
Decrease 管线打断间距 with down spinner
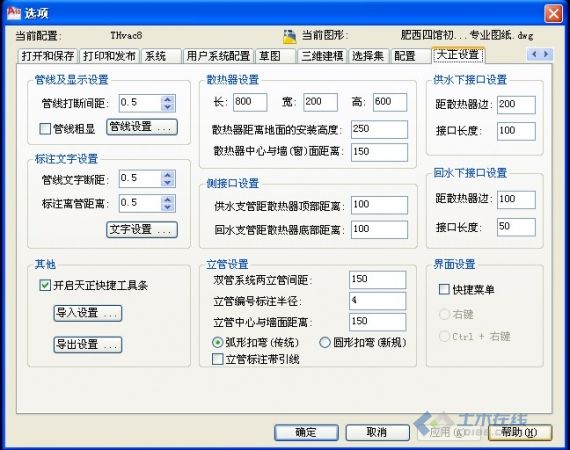[x=168, y=108]
